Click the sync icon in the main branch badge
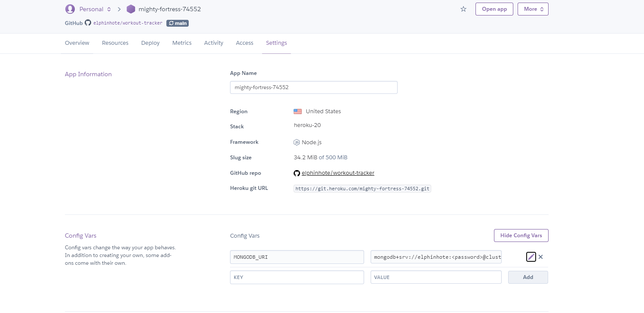This screenshot has height=313, width=644. pyautogui.click(x=171, y=23)
